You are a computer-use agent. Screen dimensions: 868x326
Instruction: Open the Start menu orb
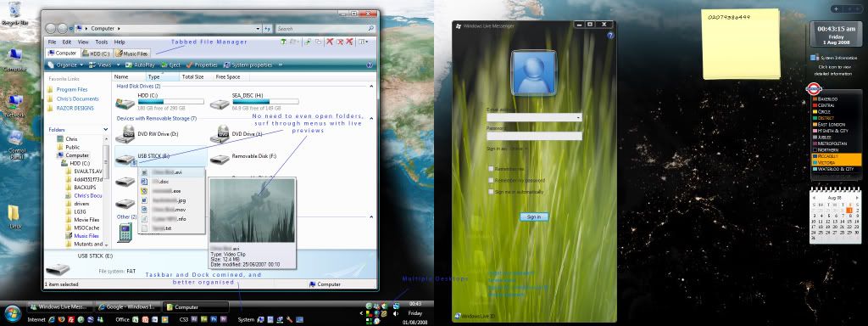tap(12, 313)
